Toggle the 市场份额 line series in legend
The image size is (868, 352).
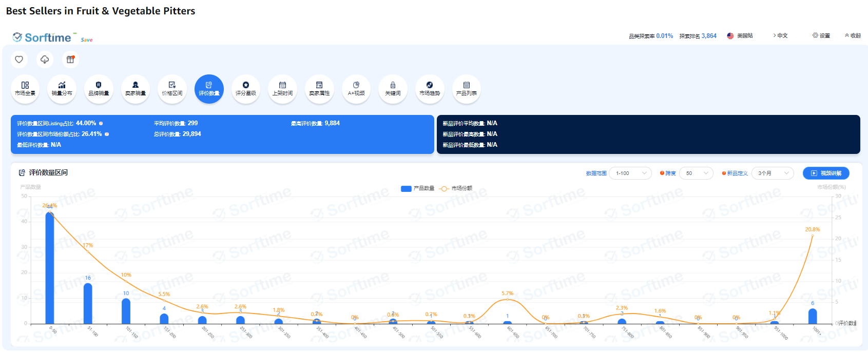tap(456, 188)
